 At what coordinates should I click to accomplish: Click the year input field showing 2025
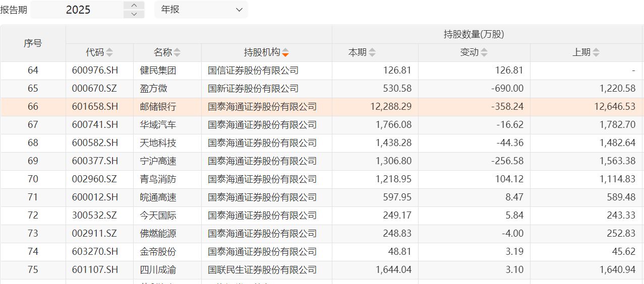coord(78,10)
